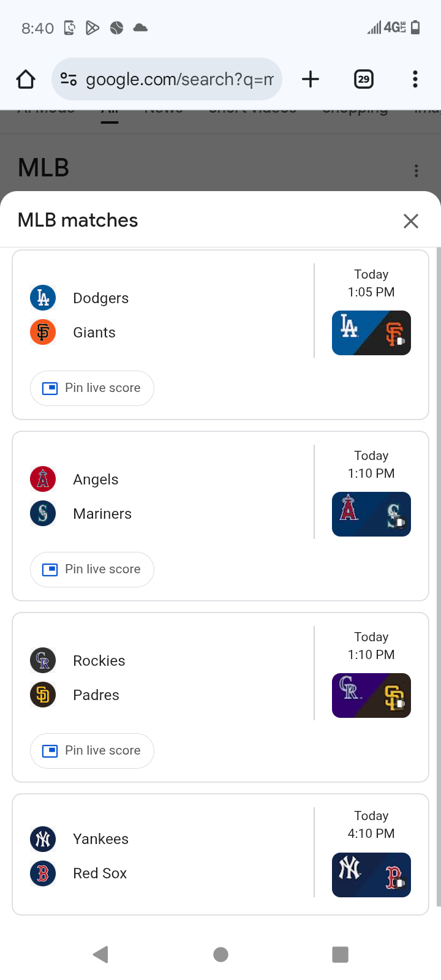Open site info icon in address bar

coord(69,79)
